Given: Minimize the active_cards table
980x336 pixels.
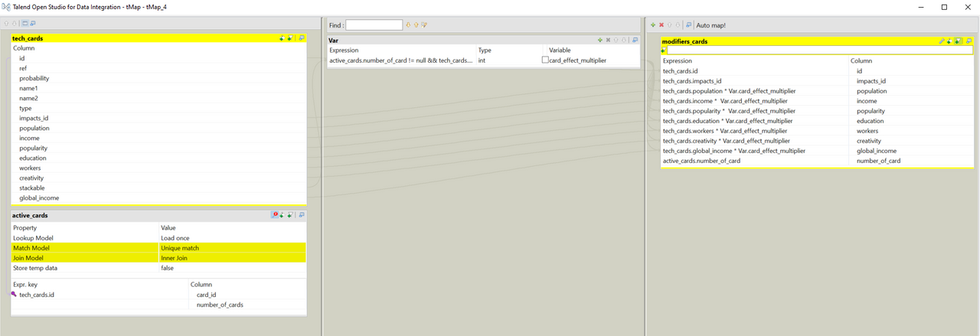Looking at the screenshot, I should 302,215.
